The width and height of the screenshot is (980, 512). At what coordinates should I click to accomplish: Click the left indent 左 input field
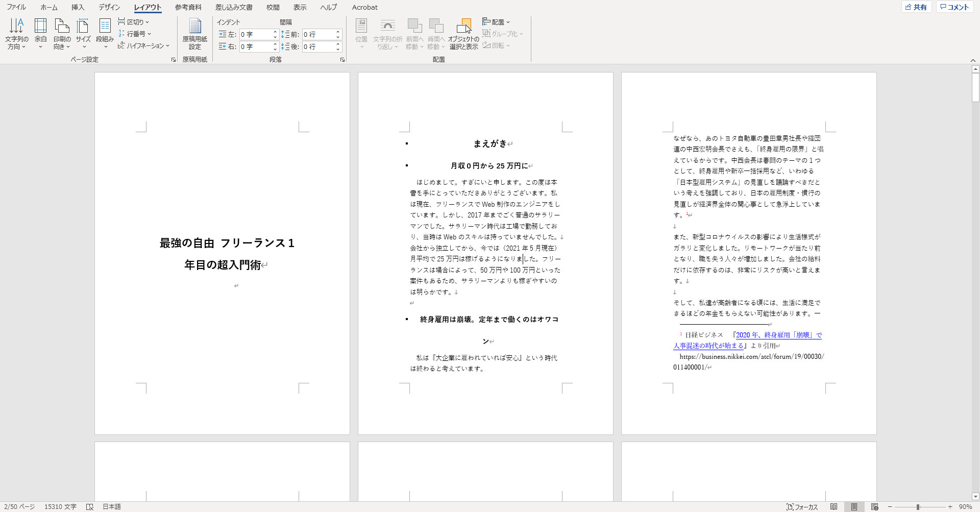pyautogui.click(x=255, y=34)
